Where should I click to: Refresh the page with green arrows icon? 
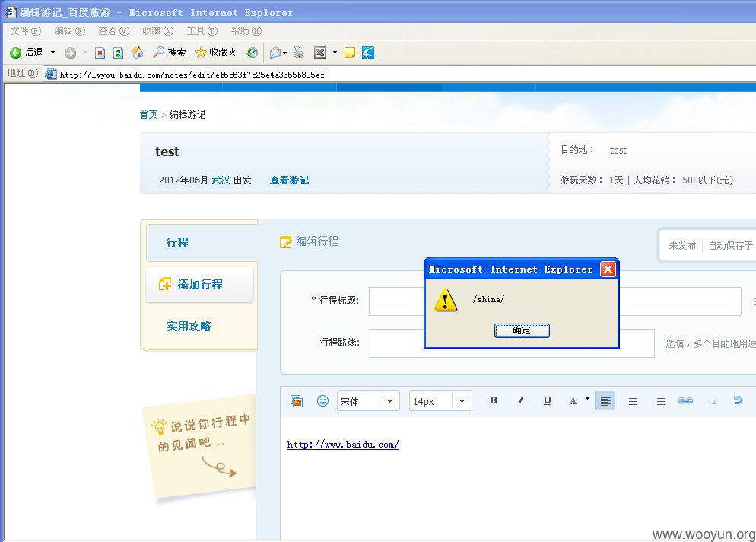coord(118,53)
